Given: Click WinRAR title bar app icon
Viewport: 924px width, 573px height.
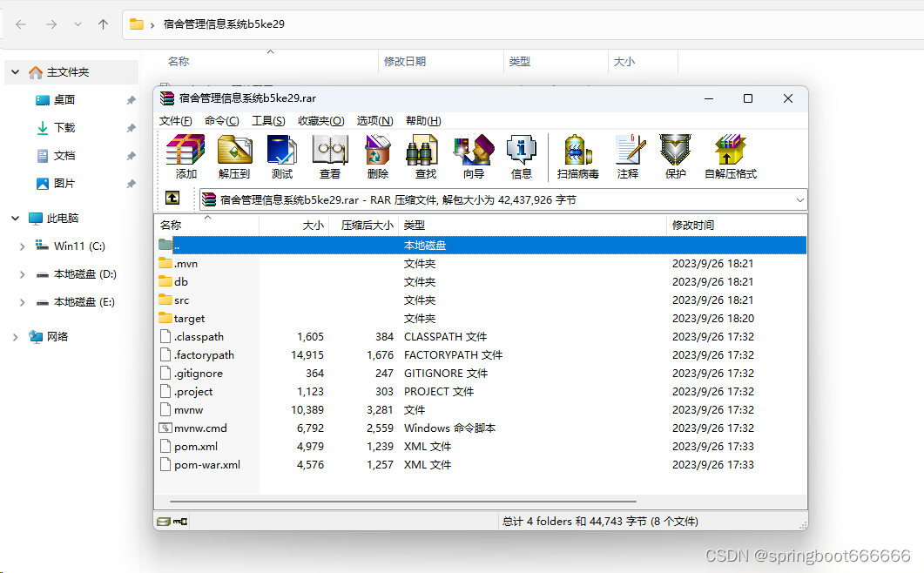Looking at the screenshot, I should [x=166, y=98].
